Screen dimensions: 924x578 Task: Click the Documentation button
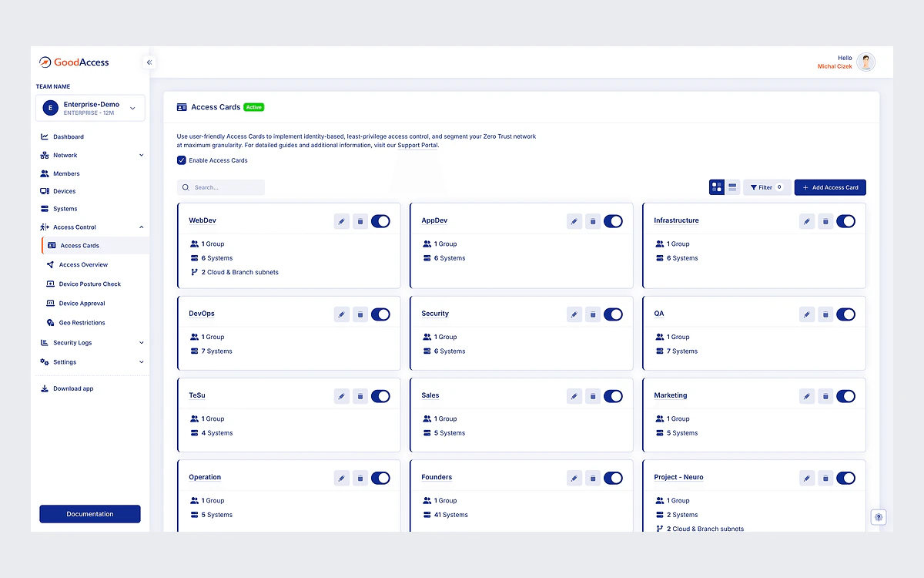(x=90, y=514)
